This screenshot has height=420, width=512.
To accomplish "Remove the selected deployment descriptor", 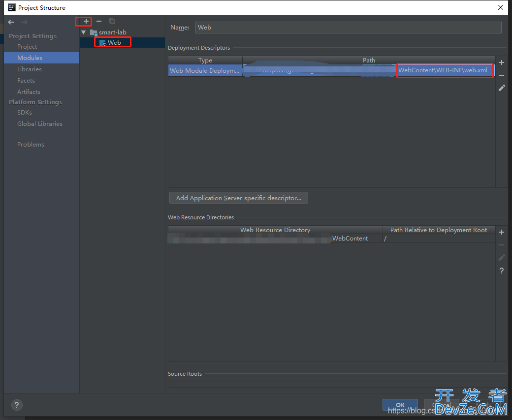I will pos(502,75).
